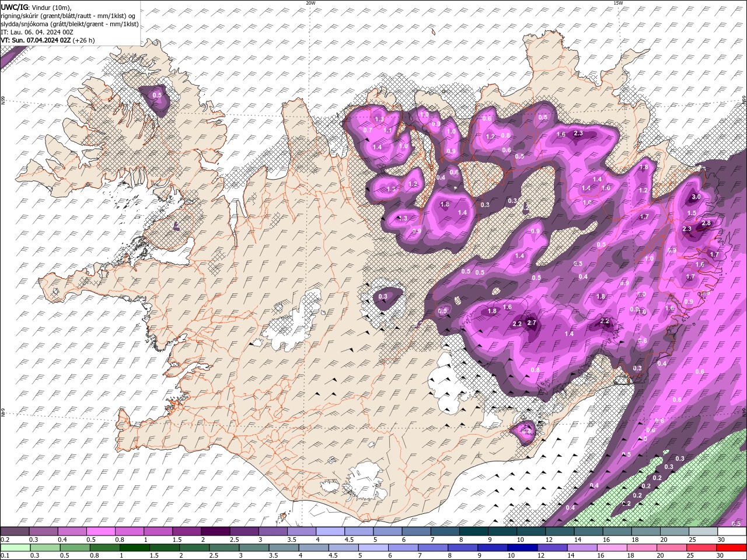The image size is (747, 560).
Task: Click the deep navy blue swatch labeled 10
Action: pos(522,547)
